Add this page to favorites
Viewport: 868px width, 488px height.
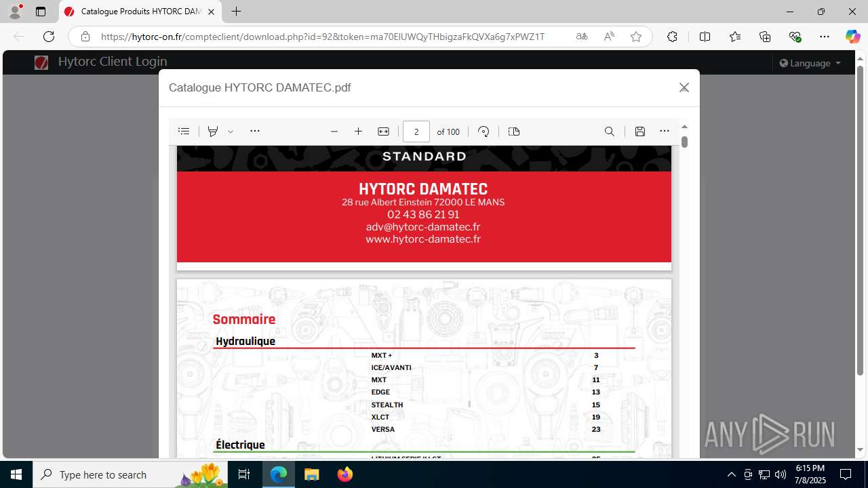[x=636, y=37]
